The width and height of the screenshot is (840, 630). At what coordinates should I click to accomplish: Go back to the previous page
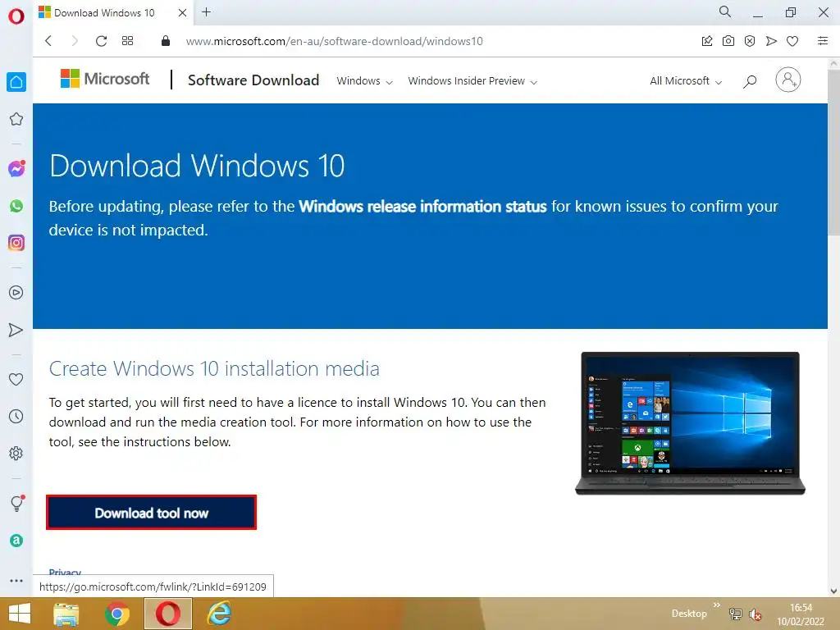(x=48, y=41)
